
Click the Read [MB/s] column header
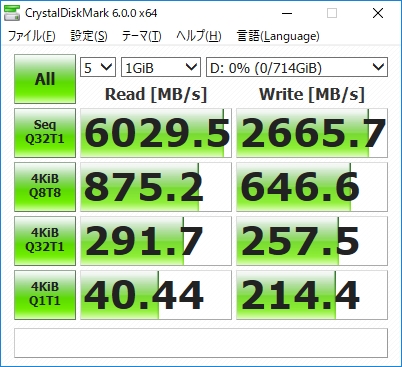pos(156,94)
